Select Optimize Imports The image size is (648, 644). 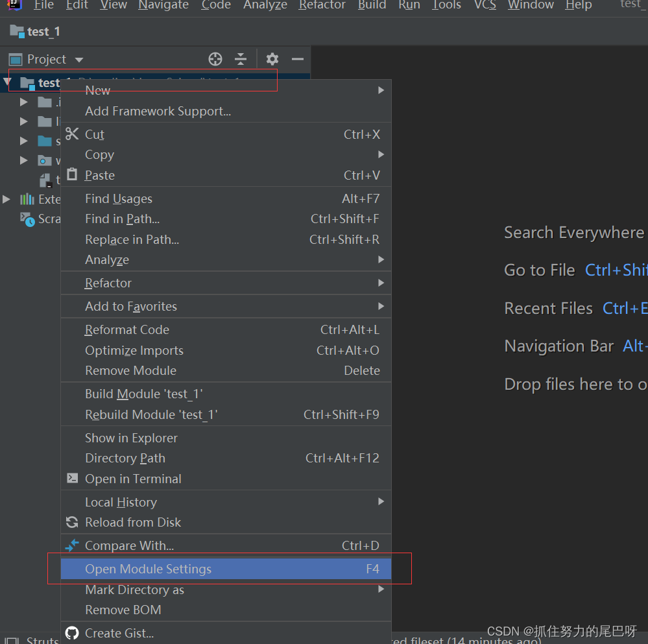tap(226, 350)
